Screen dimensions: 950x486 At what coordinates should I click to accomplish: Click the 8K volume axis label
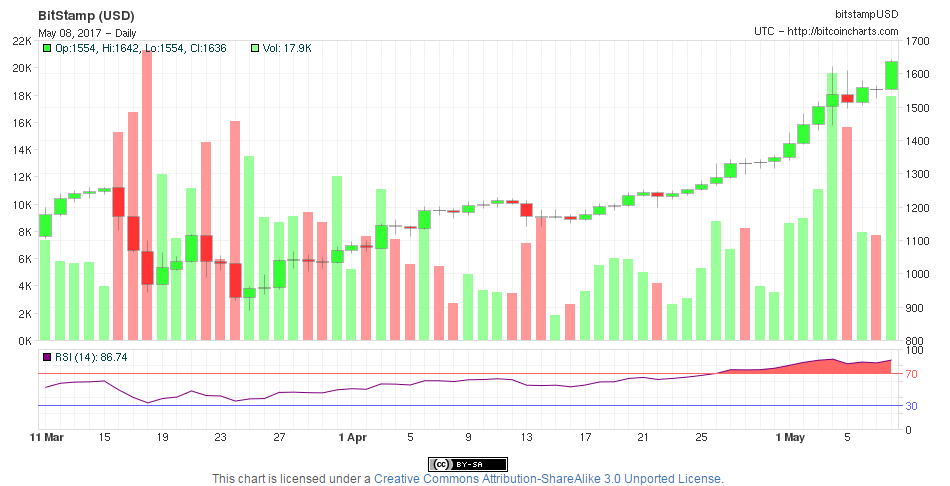[x=25, y=232]
